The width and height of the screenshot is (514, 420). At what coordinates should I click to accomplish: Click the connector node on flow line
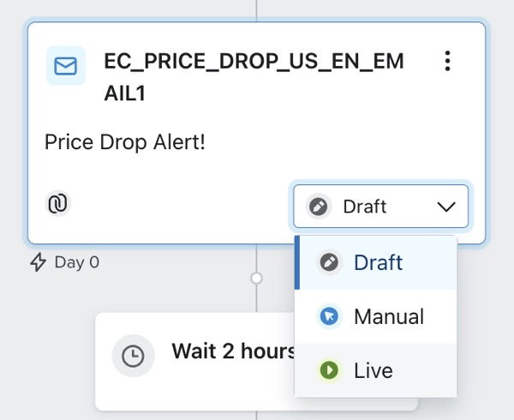256,278
